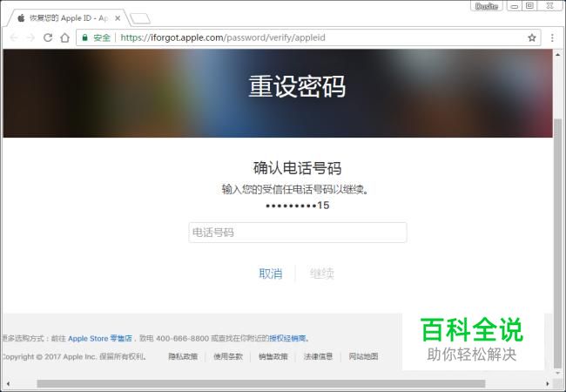
Task: Select the Apple ID recovery tab
Action: point(68,18)
